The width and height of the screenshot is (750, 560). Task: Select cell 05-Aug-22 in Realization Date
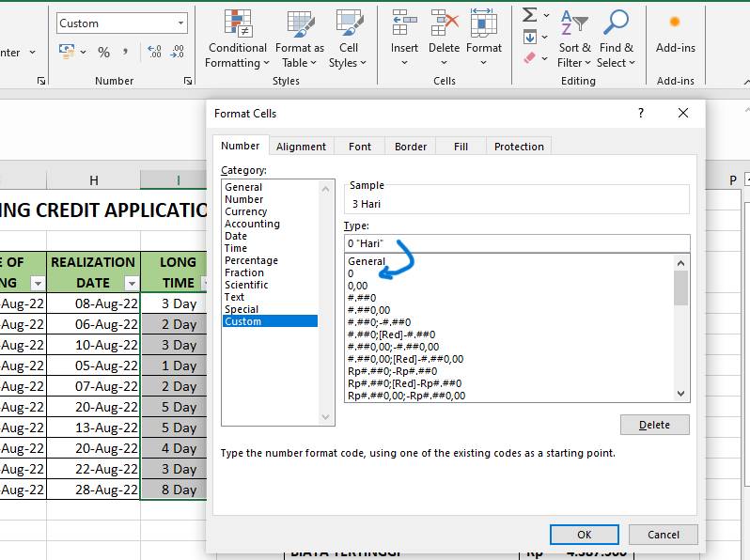[93, 366]
